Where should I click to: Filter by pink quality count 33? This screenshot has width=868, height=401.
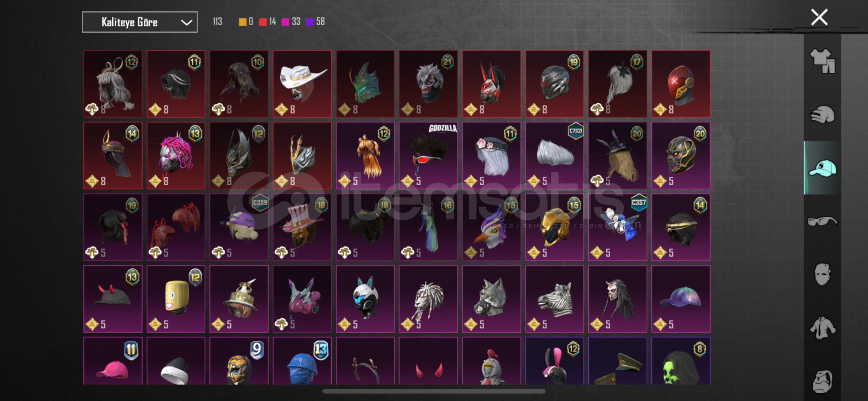[x=291, y=22]
